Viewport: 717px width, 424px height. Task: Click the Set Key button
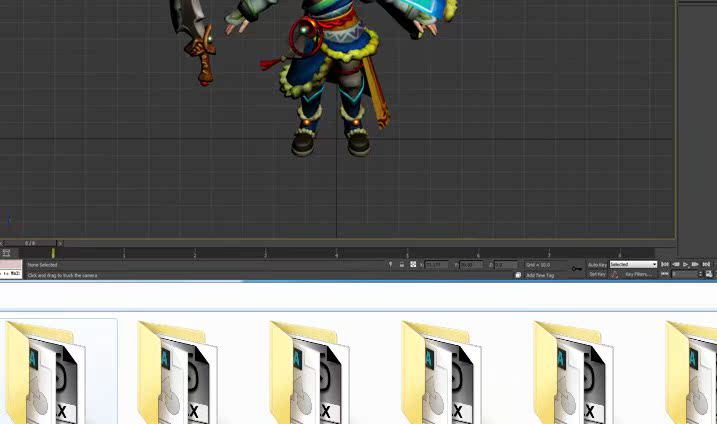tap(597, 274)
